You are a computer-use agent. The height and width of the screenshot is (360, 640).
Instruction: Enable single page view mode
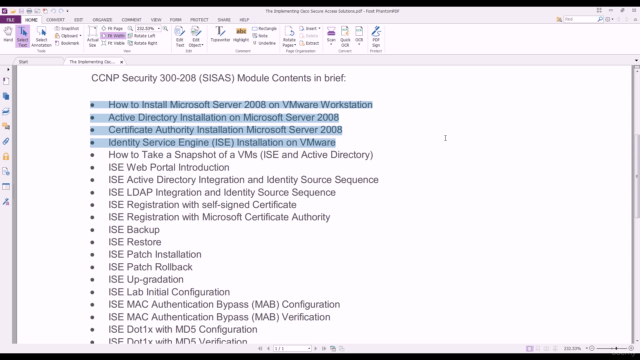(529, 349)
